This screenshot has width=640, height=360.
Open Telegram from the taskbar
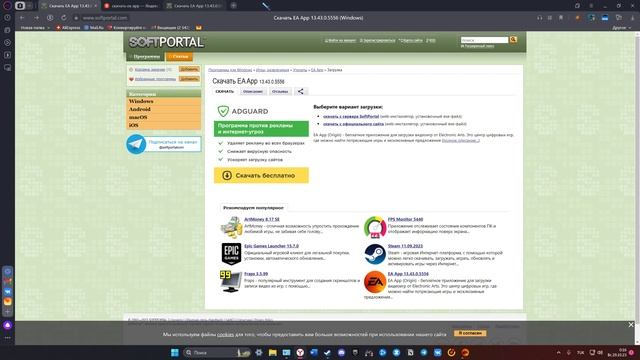coord(424,353)
